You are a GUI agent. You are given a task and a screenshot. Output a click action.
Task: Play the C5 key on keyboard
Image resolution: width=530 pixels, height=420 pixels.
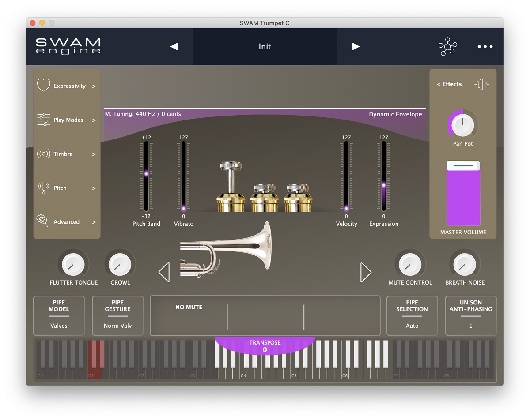294,373
